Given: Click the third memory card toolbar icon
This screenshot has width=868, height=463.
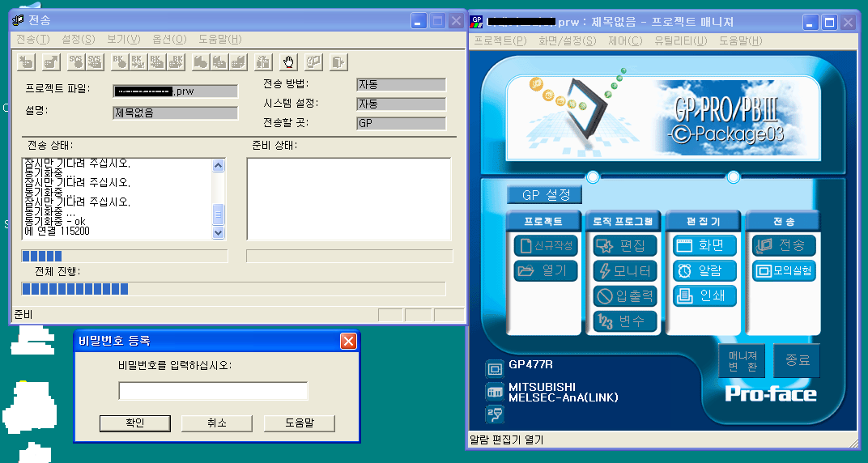Looking at the screenshot, I should click(239, 62).
